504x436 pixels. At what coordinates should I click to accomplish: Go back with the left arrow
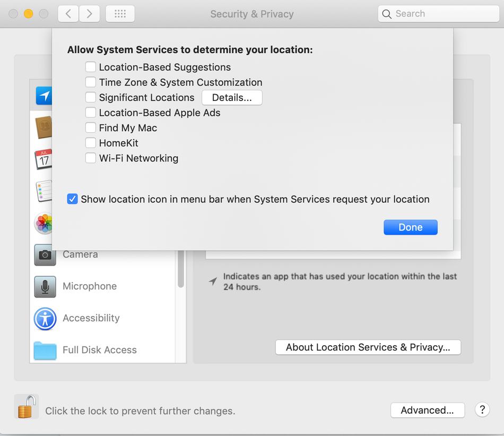coord(68,13)
